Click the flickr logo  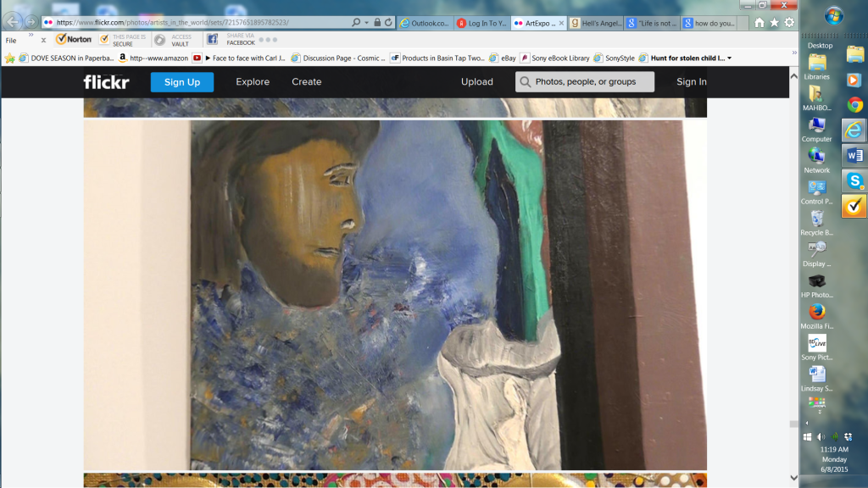[x=105, y=82]
